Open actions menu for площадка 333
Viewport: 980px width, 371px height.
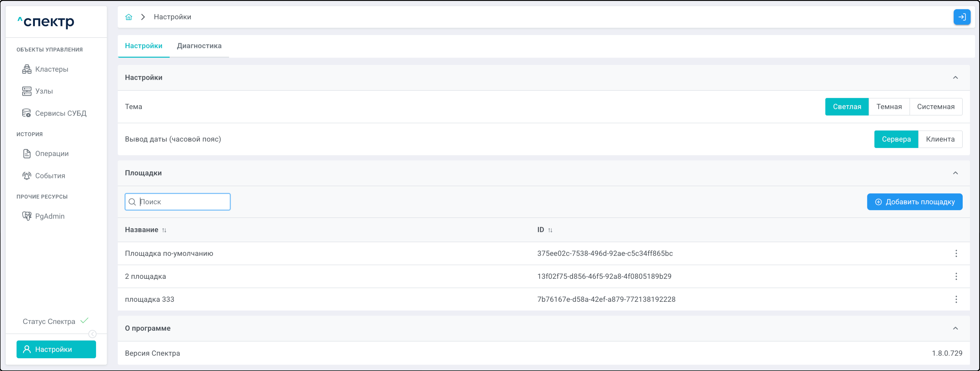tap(956, 299)
